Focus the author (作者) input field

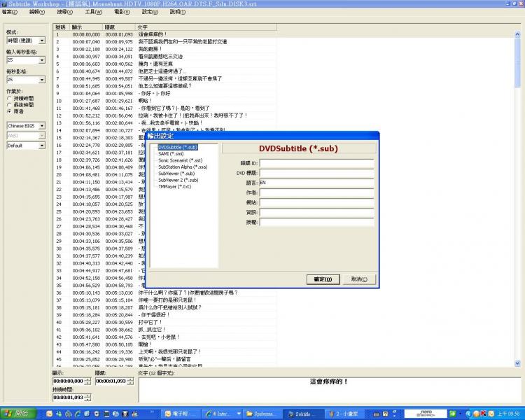pos(316,192)
